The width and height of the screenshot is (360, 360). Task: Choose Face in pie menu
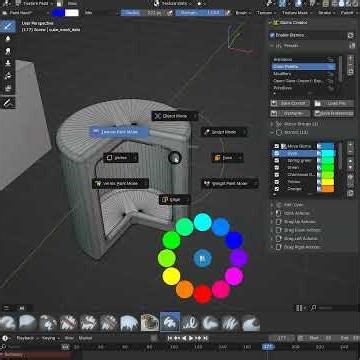(x=228, y=158)
